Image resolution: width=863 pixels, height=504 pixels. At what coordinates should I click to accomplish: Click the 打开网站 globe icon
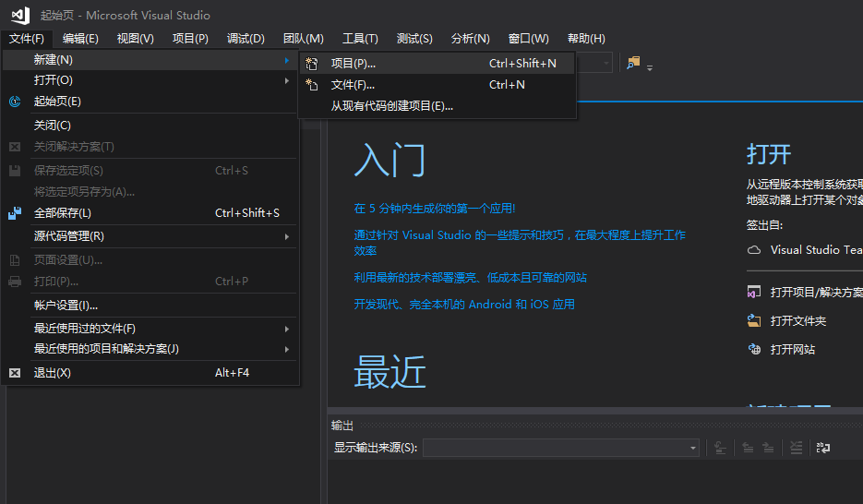click(x=754, y=350)
